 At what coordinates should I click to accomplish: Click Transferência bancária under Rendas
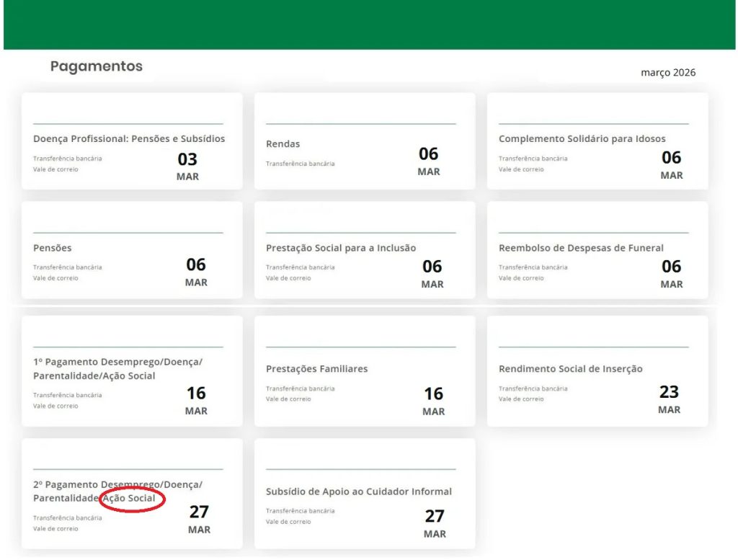(x=300, y=164)
